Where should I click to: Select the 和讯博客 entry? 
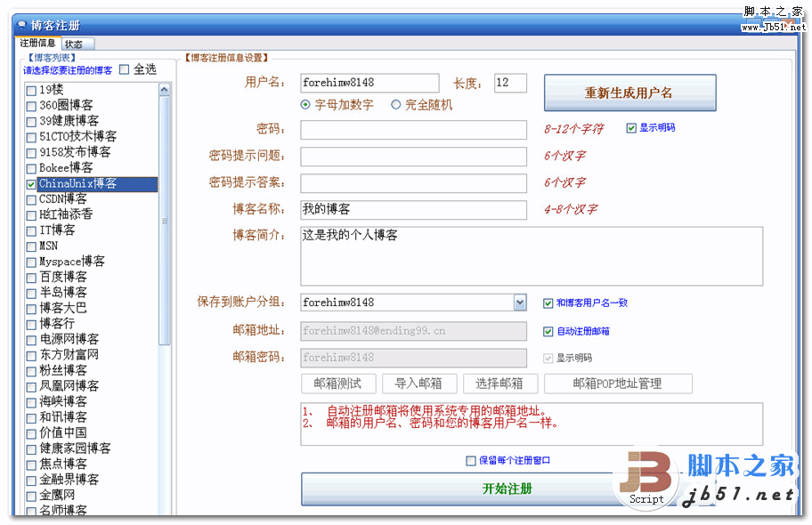coord(63,417)
